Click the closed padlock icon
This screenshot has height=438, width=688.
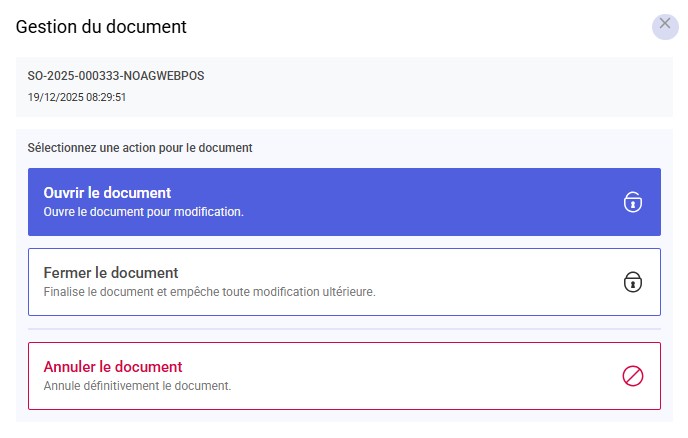[x=632, y=282]
